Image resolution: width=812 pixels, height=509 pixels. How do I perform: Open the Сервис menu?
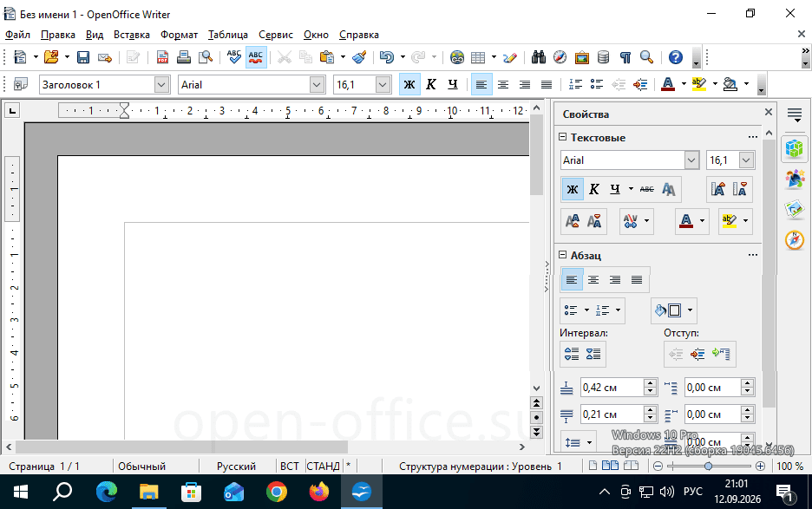click(x=276, y=35)
